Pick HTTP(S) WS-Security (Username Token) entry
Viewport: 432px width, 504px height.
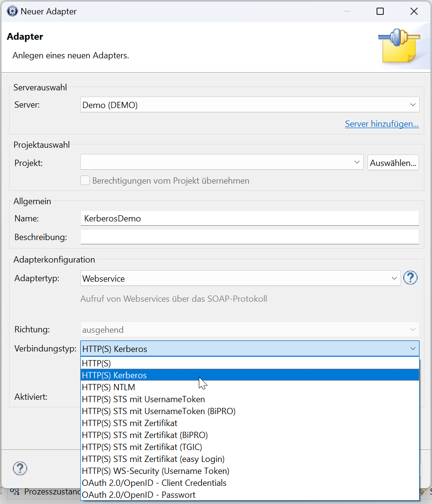pyautogui.click(x=250, y=471)
